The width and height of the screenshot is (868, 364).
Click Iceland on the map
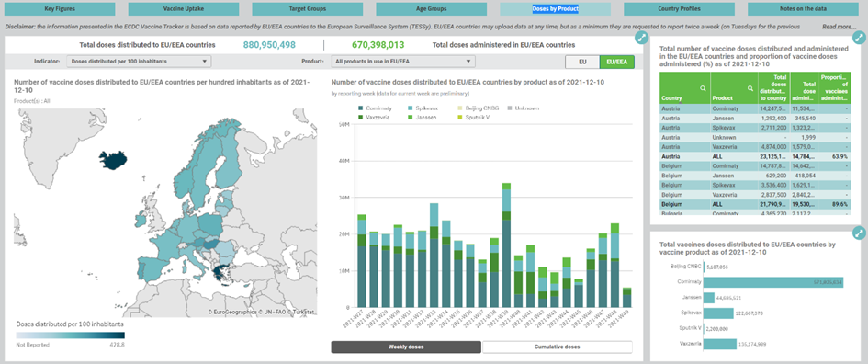[113, 160]
